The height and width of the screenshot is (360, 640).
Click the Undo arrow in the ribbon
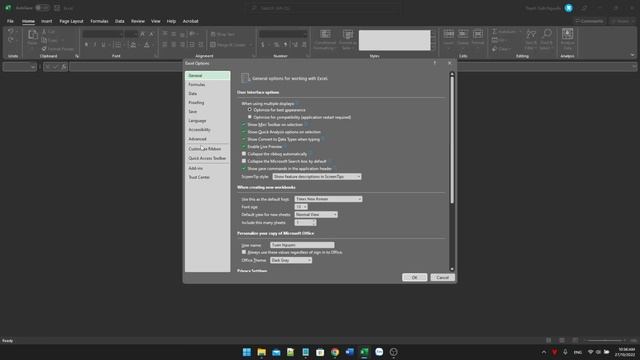(x=11, y=31)
